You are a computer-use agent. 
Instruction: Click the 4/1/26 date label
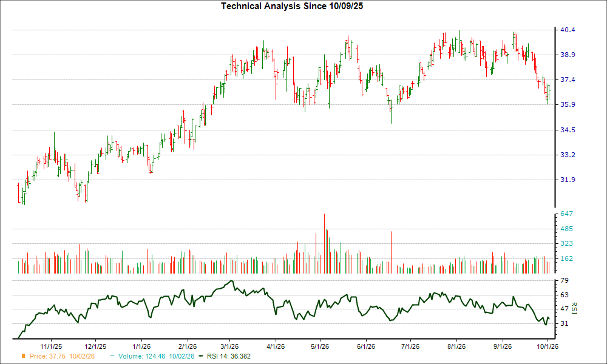[276, 346]
